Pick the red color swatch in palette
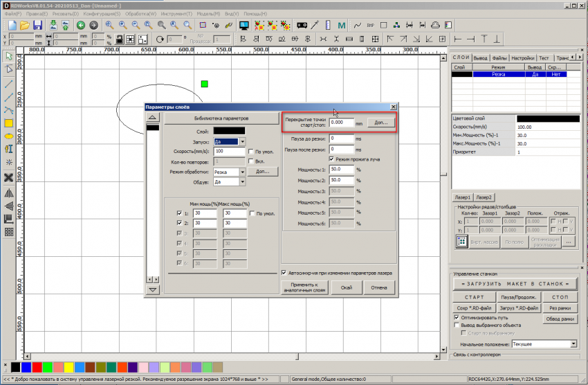This screenshot has width=588, height=385. [37, 366]
